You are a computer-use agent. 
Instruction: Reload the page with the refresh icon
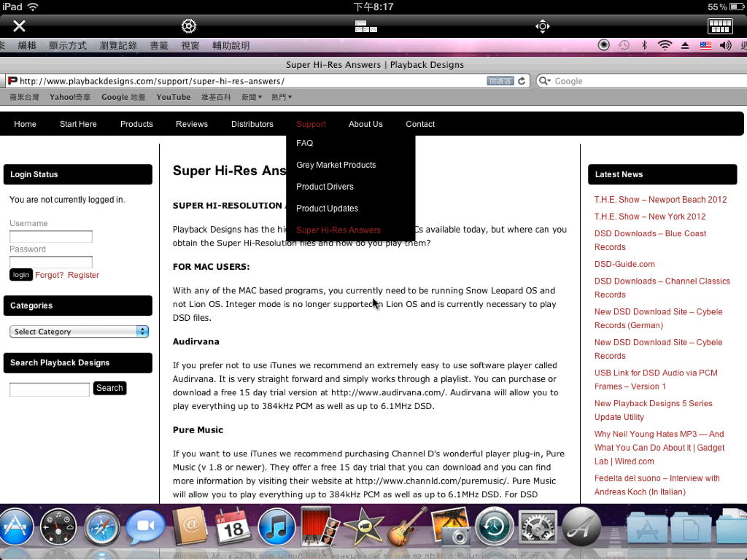522,81
